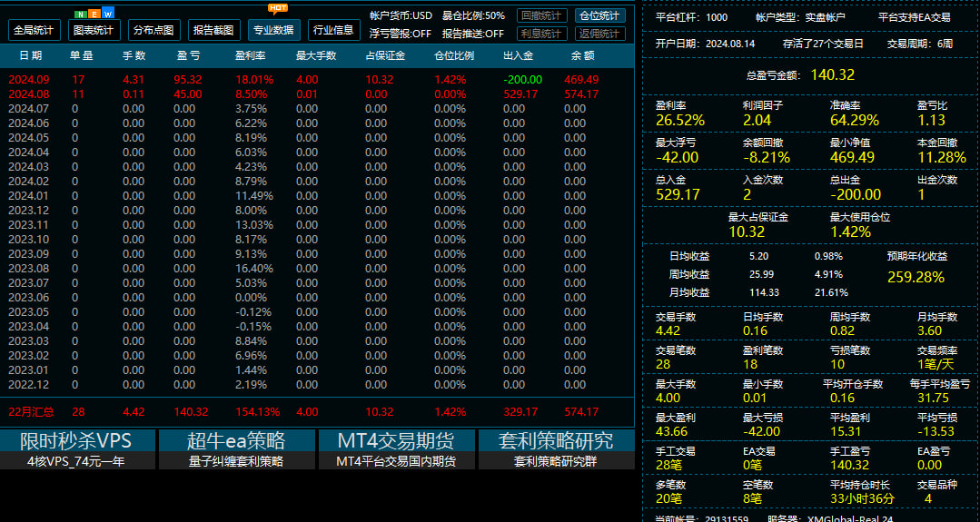Open the 限时秒杀VPS banner
Image resolution: width=980 pixels, height=522 pixels.
click(77, 449)
